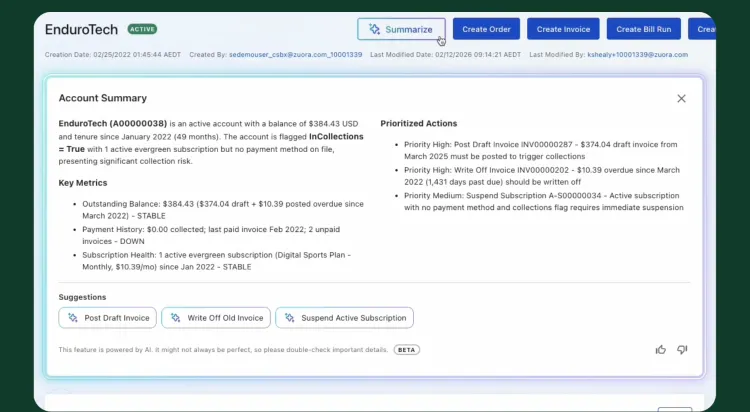Click the Prioritized Actions heading
The width and height of the screenshot is (750, 412).
(x=419, y=123)
